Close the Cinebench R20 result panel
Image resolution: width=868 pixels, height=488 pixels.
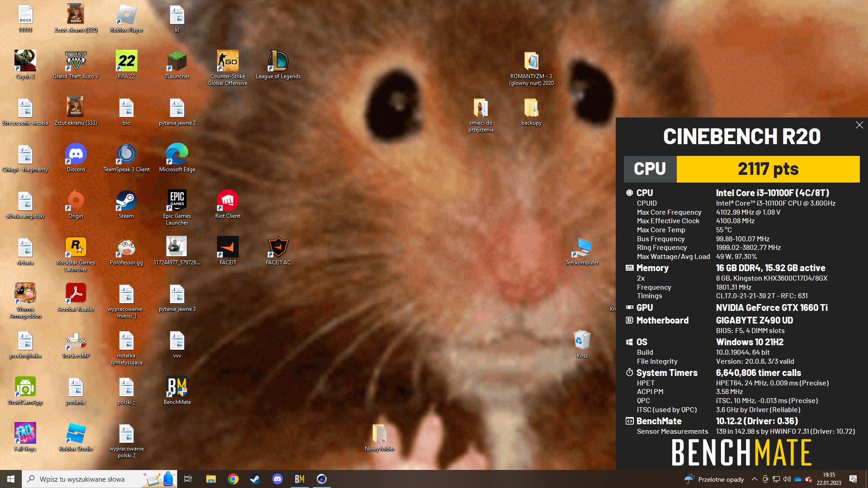[859, 125]
